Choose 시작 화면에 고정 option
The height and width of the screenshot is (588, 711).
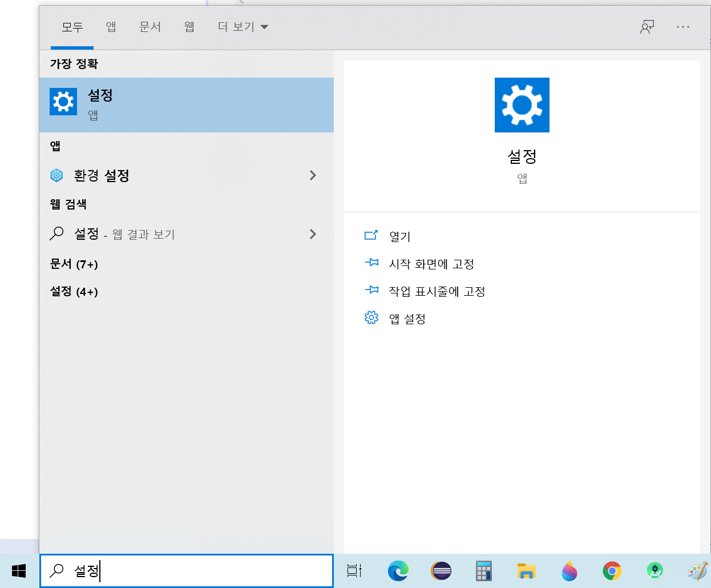(x=431, y=264)
